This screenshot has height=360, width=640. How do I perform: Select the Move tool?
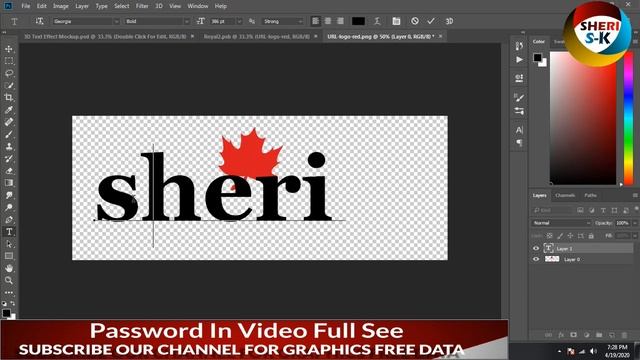pos(9,49)
